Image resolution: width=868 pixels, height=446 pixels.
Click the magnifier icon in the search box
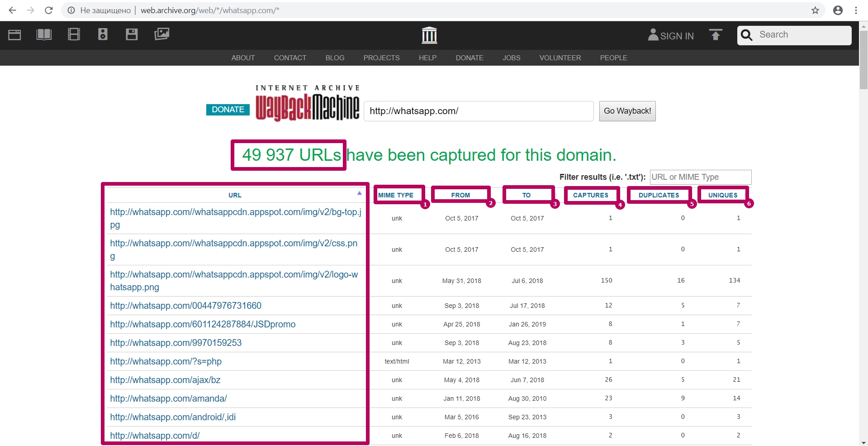747,35
